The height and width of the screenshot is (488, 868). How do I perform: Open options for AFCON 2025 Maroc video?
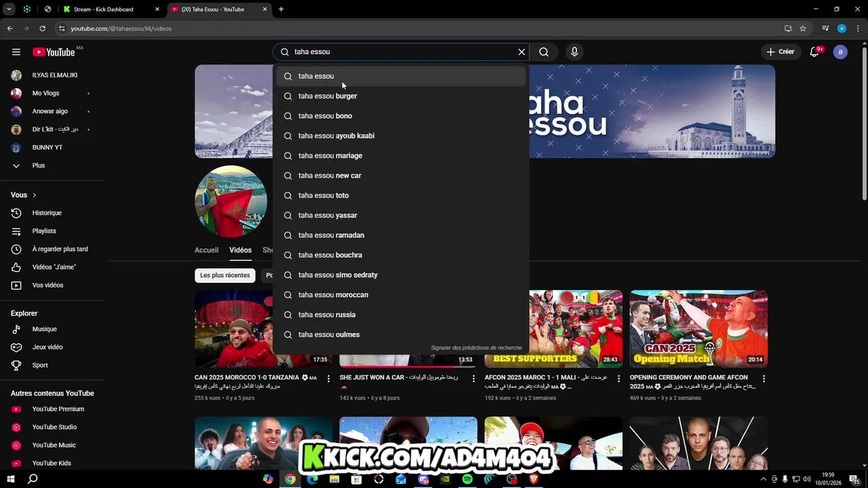click(x=618, y=379)
